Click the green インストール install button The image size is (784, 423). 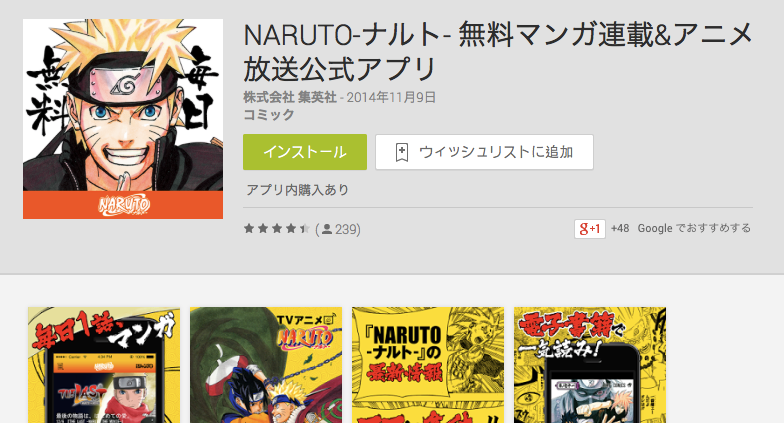tap(304, 152)
